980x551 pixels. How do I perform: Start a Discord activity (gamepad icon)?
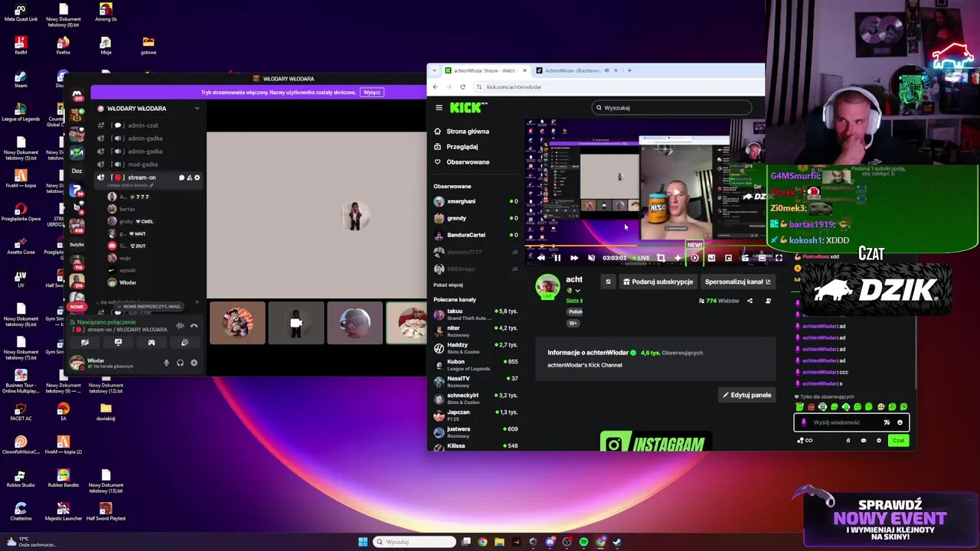[x=152, y=343]
